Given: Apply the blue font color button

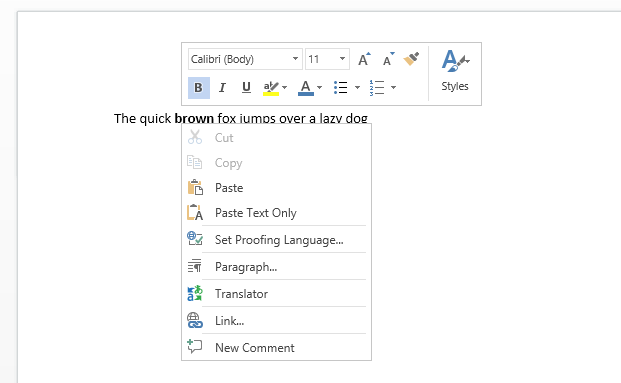Looking at the screenshot, I should pyautogui.click(x=306, y=88).
